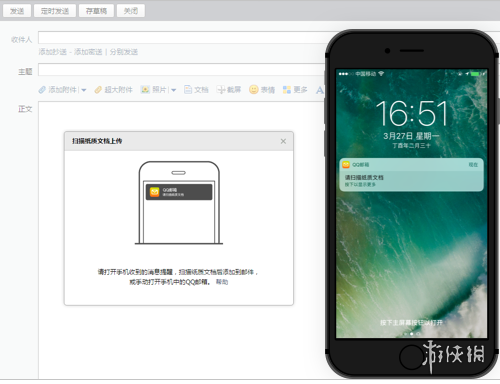Click the 中国移动 carrier text on phone
Image resolution: width=500 pixels, height=384 pixels.
366,74
